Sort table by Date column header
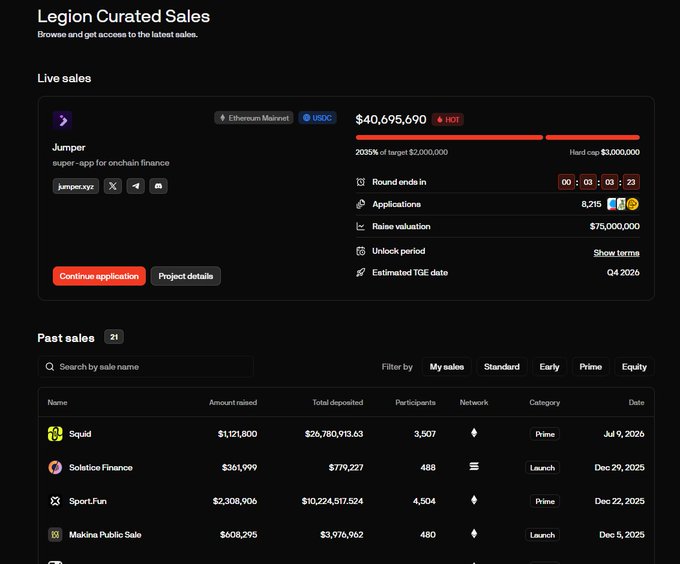Image resolution: width=680 pixels, height=564 pixels. 636,402
